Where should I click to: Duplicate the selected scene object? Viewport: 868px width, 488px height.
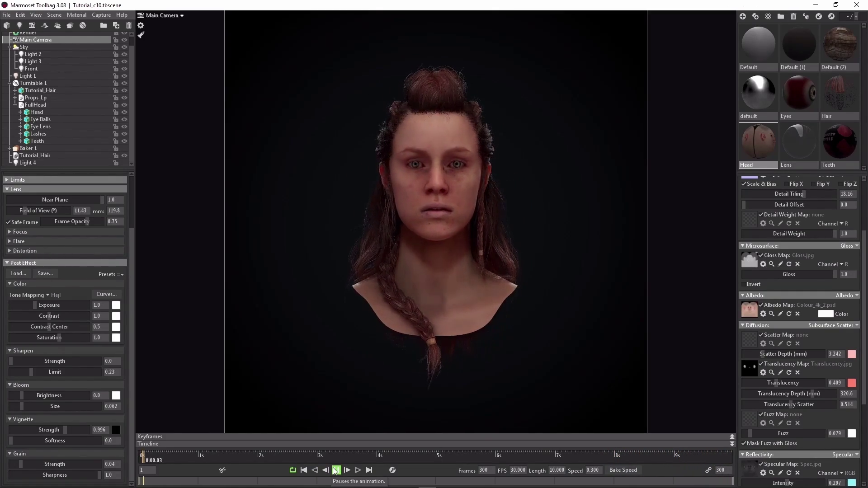(116, 25)
